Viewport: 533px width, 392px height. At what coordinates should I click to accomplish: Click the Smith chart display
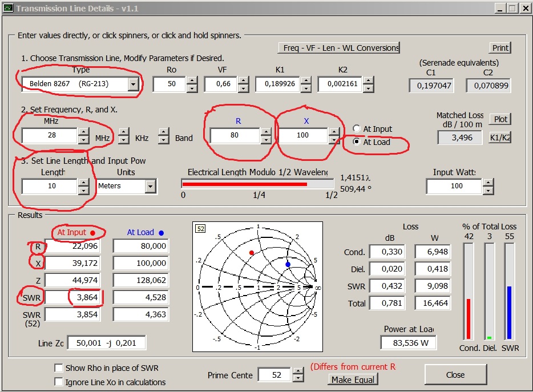(x=258, y=287)
